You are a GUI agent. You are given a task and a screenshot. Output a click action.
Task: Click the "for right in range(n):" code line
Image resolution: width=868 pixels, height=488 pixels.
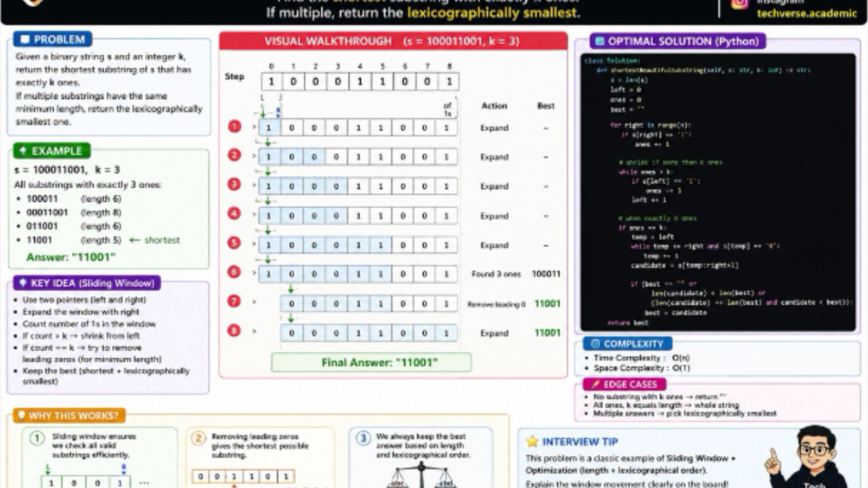pos(650,125)
